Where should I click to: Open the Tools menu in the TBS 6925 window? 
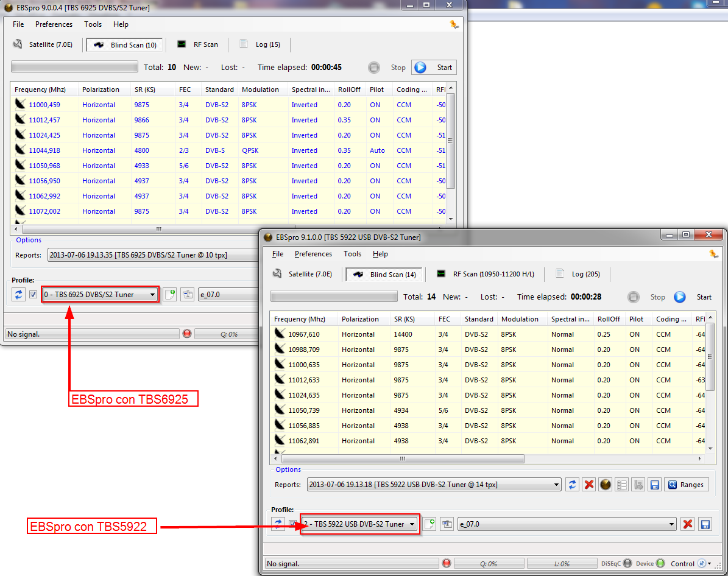pos(93,24)
